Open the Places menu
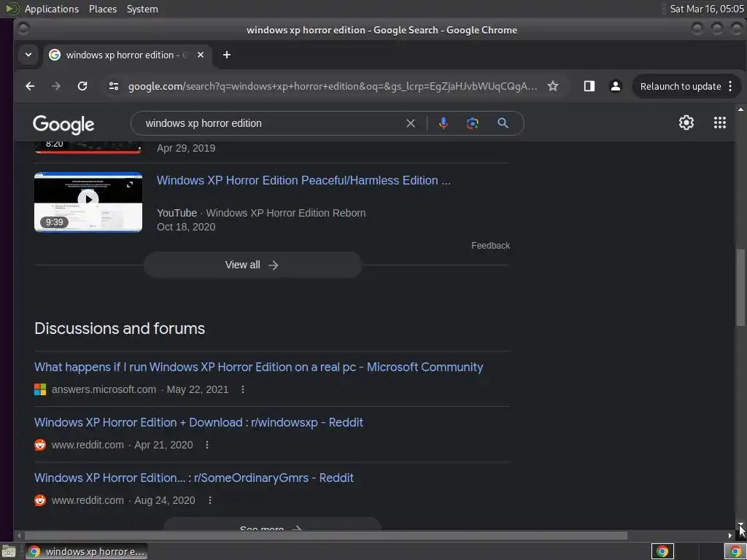747x560 pixels. click(103, 9)
